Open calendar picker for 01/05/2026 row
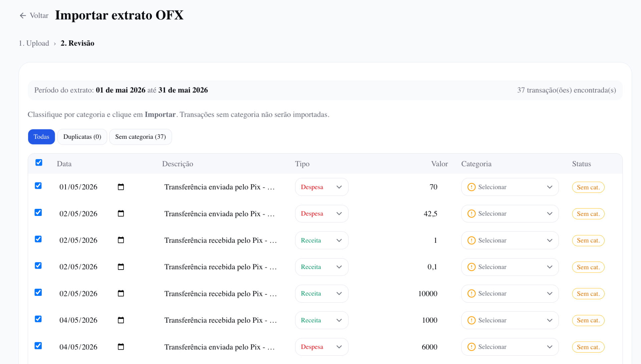Viewport: 641px width, 364px height. (121, 187)
